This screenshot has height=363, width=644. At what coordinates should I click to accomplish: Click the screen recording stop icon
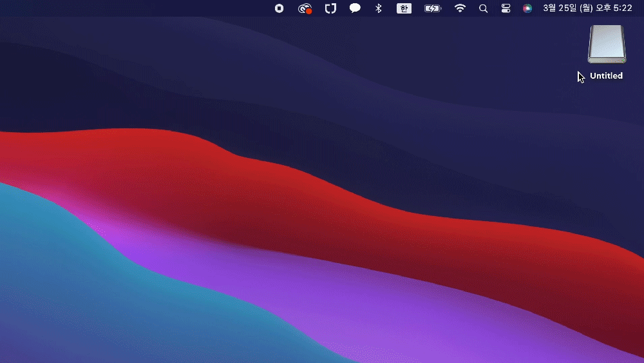279,8
